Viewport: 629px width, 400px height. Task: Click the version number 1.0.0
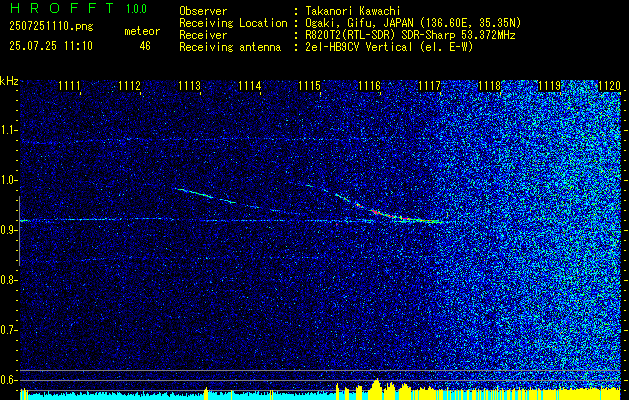[136, 8]
